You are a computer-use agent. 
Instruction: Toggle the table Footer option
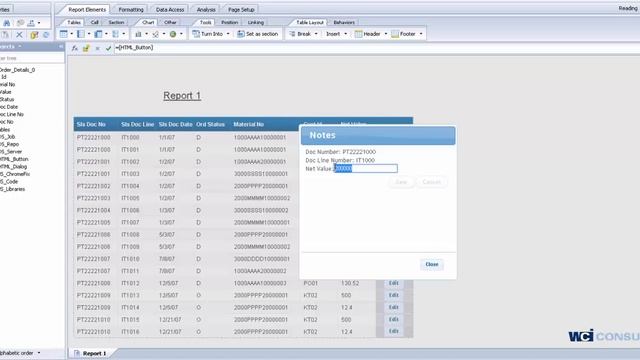[x=403, y=34]
